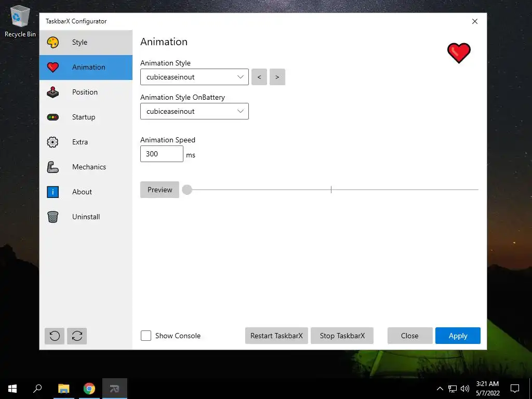Click the traffic light icon beside Startup
Screen dimensions: 532x399
pos(52,117)
